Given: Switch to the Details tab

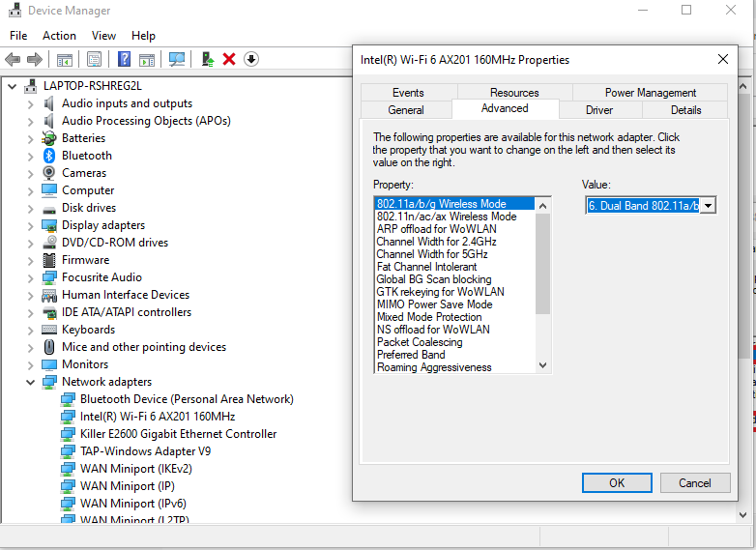Looking at the screenshot, I should point(685,110).
